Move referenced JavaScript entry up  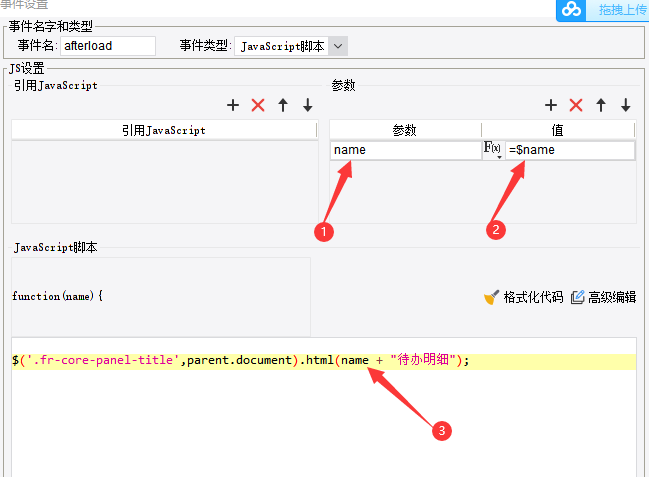[x=283, y=105]
